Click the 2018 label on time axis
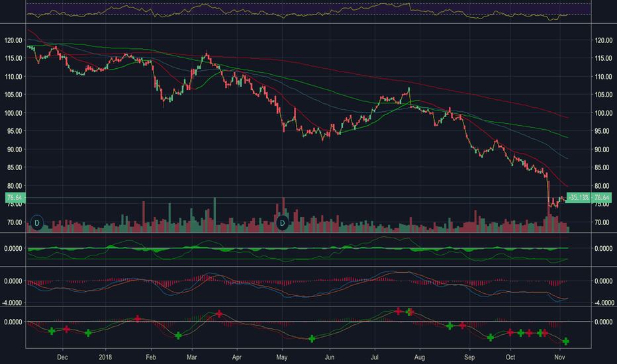The height and width of the screenshot is (364, 617). coord(105,357)
